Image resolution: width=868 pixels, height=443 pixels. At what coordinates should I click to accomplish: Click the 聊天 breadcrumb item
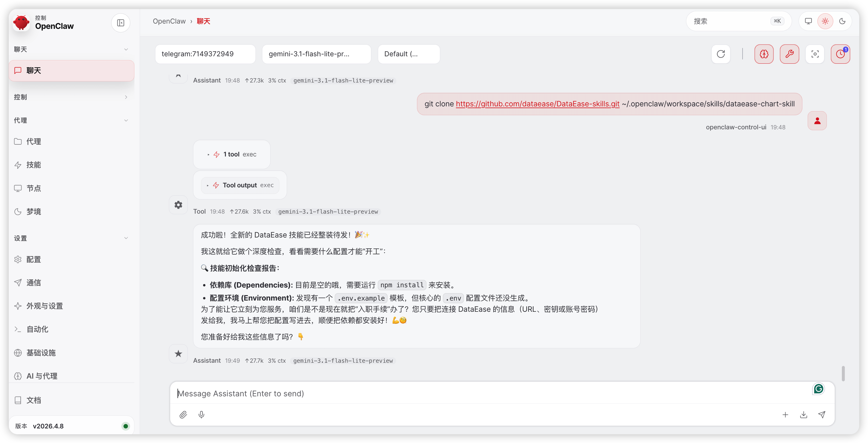pyautogui.click(x=204, y=21)
